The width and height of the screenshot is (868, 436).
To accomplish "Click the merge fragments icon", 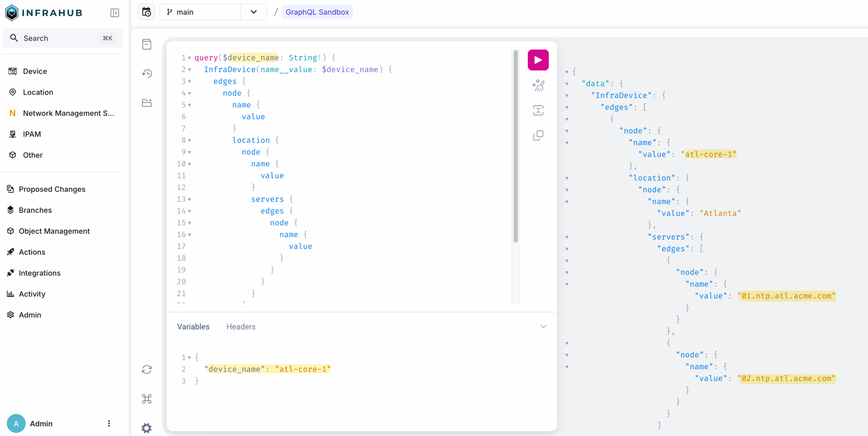I will 538,110.
